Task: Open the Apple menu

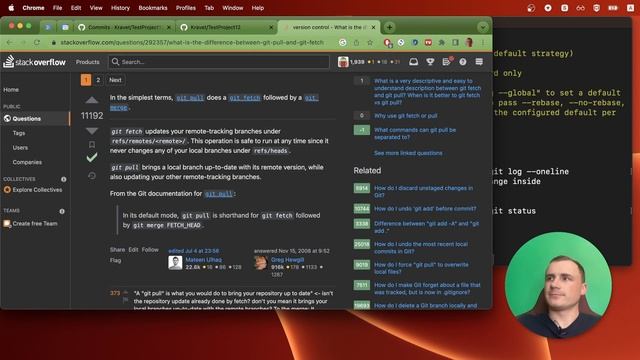Action: [11, 8]
